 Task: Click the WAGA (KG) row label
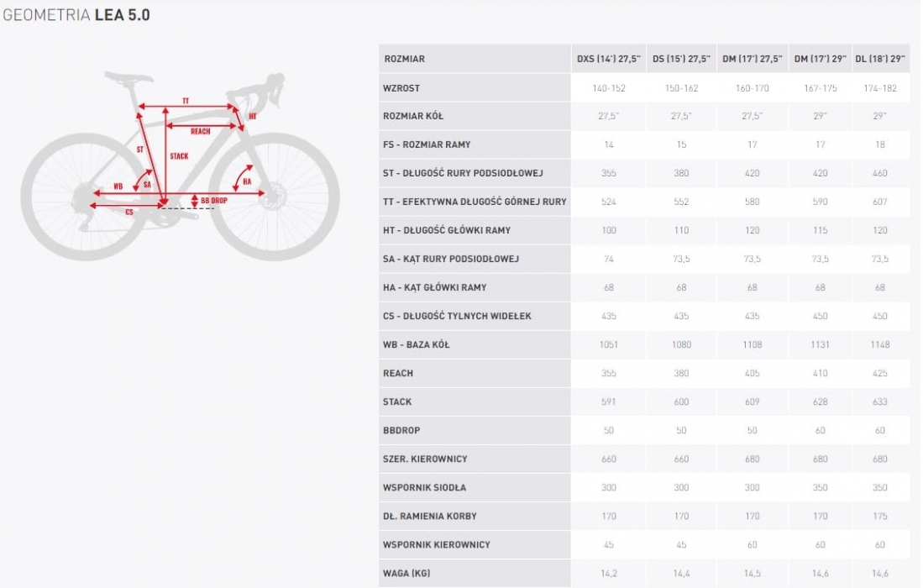[x=407, y=573]
